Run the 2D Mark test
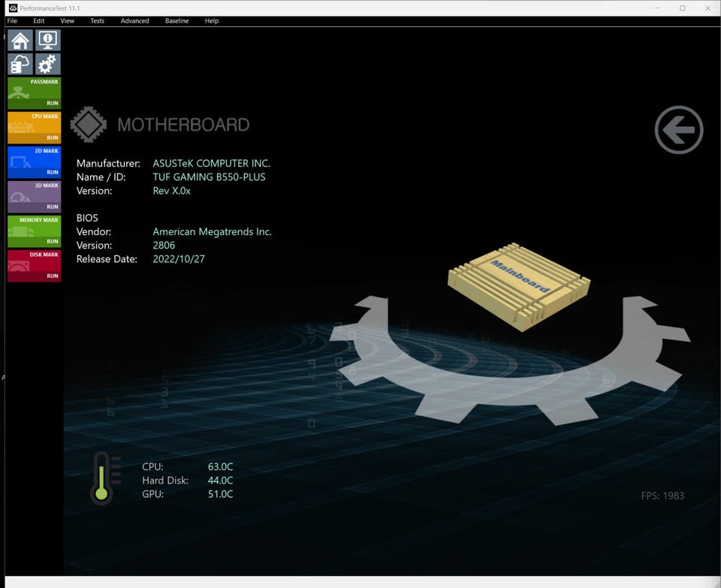Viewport: 721px width, 588px height. [x=34, y=162]
